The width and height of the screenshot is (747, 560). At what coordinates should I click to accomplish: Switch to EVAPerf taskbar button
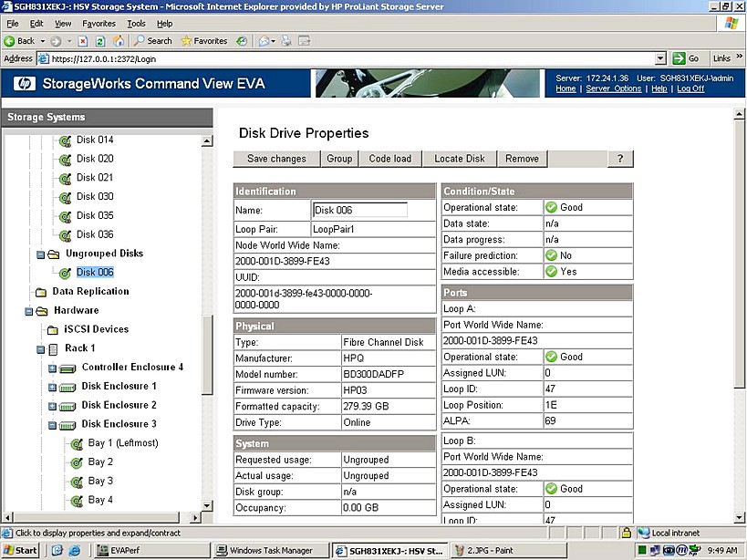point(152,551)
